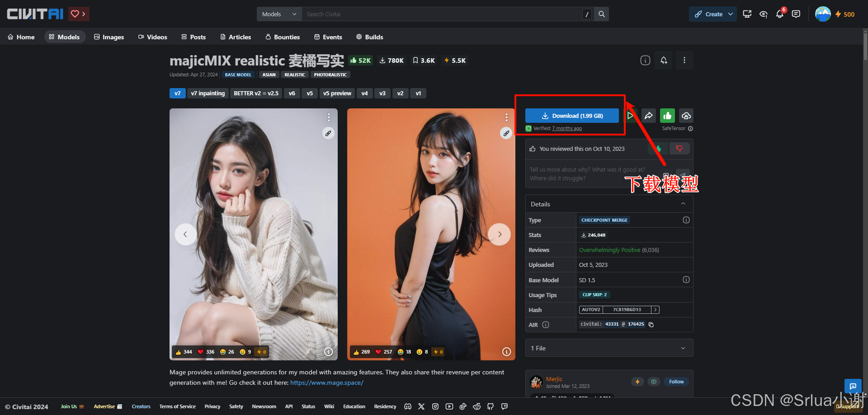Click the 5.5K buzz tip badge
This screenshot has height=415, width=868.
tap(455, 61)
